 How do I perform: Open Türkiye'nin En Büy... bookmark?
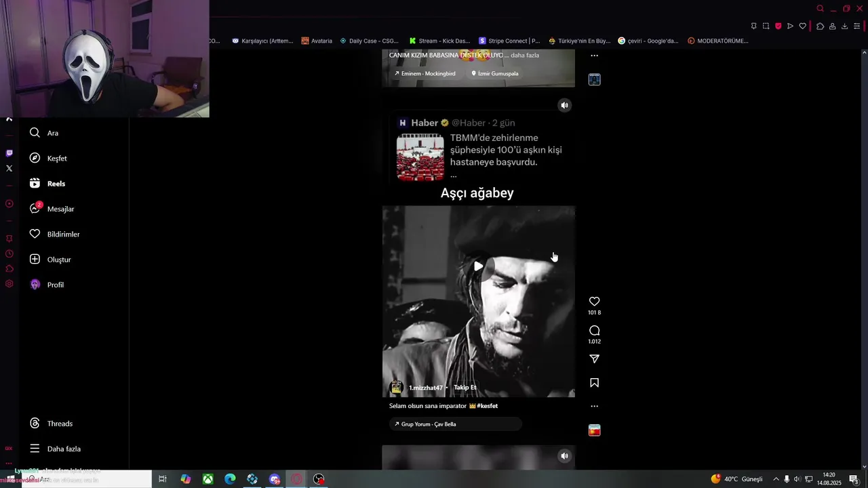pyautogui.click(x=580, y=41)
